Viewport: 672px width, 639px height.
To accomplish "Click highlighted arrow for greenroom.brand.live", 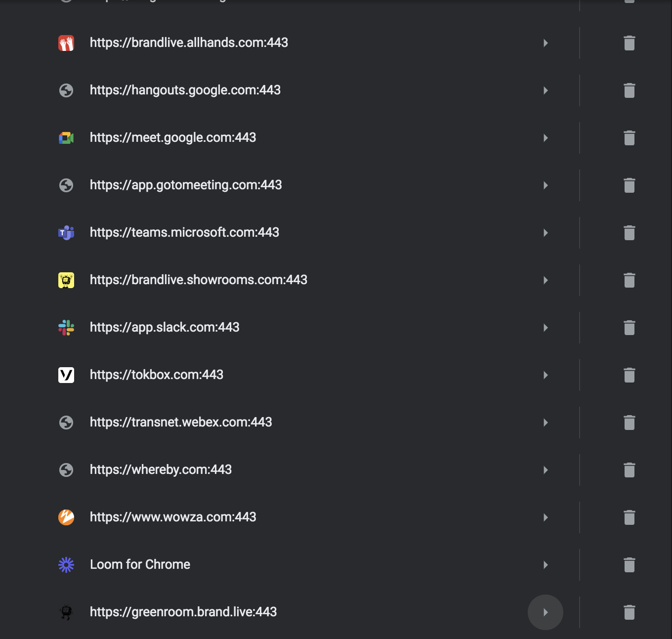I will coord(546,612).
